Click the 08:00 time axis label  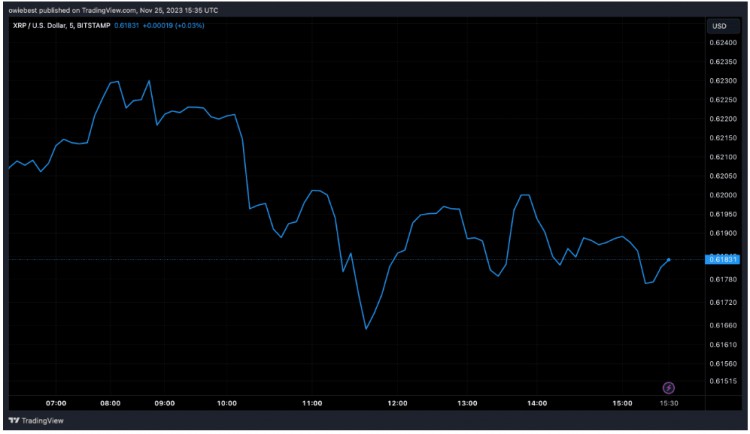[x=110, y=403]
